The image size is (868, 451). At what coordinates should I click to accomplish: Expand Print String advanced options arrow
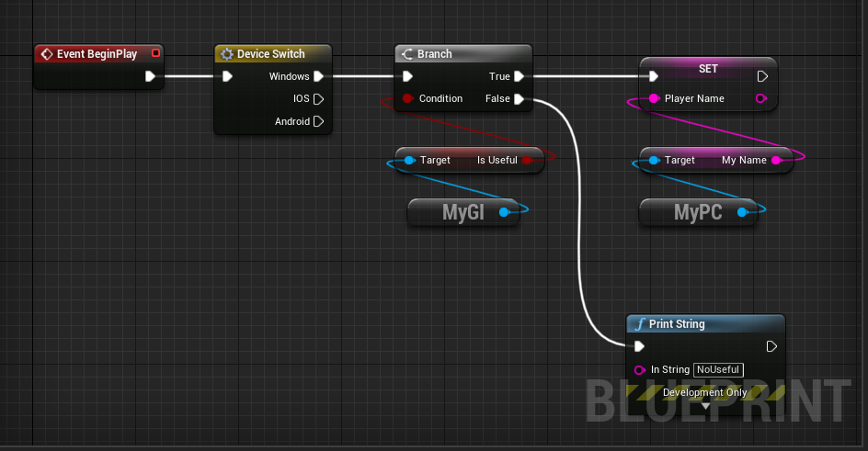pyautogui.click(x=706, y=406)
